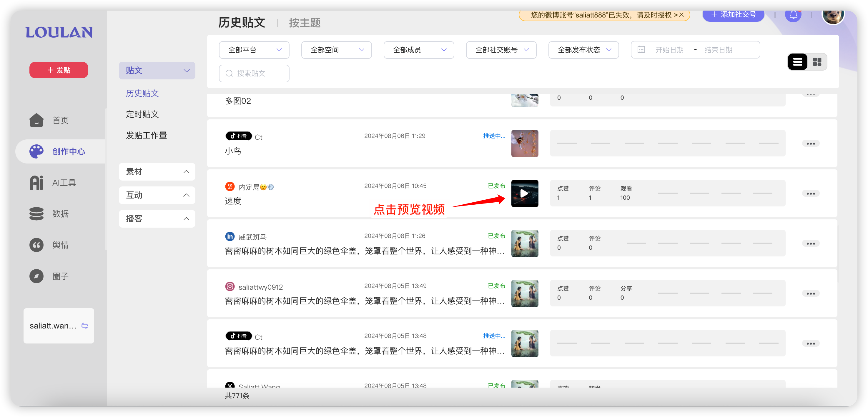Image resolution: width=868 pixels, height=417 pixels.
Task: Click the 推送中... status on 小鸟 post
Action: (494, 136)
